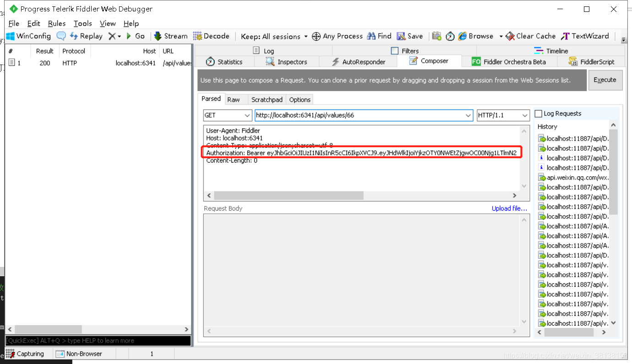
Task: Expand the Browse dropdown arrow
Action: [501, 36]
